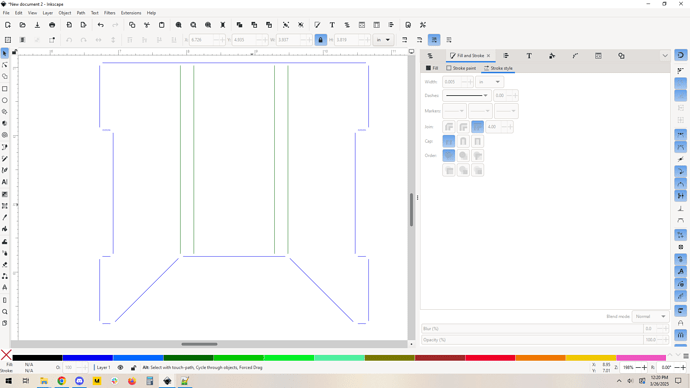Screen dimensions: 690x388
Task: Switch to the Stroke paint tab
Action: point(461,68)
